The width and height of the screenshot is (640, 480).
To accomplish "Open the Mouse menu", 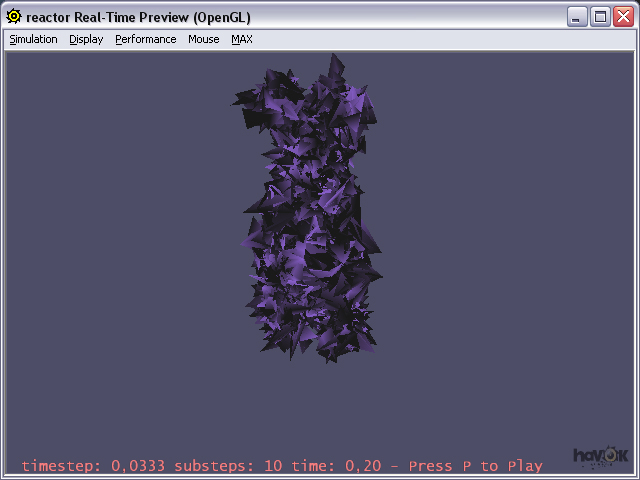I will [204, 39].
